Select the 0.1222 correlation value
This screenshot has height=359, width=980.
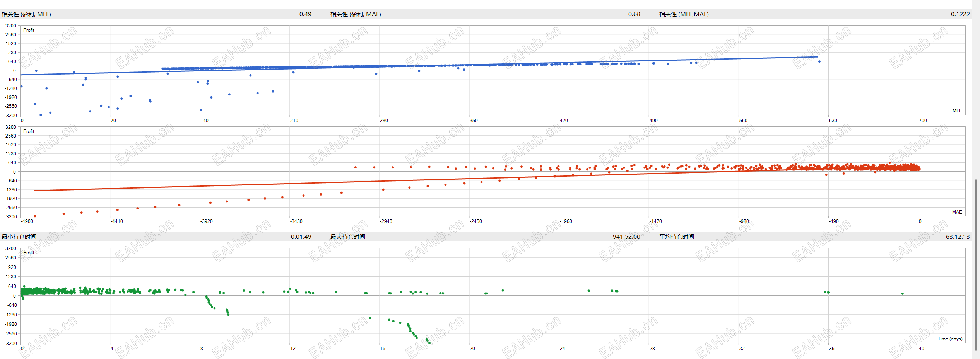960,14
